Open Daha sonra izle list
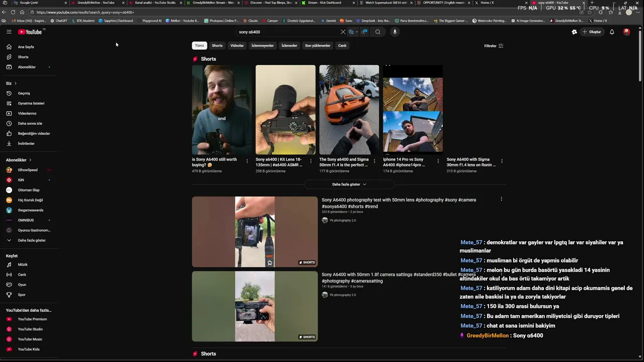This screenshot has width=644, height=362. [x=29, y=123]
